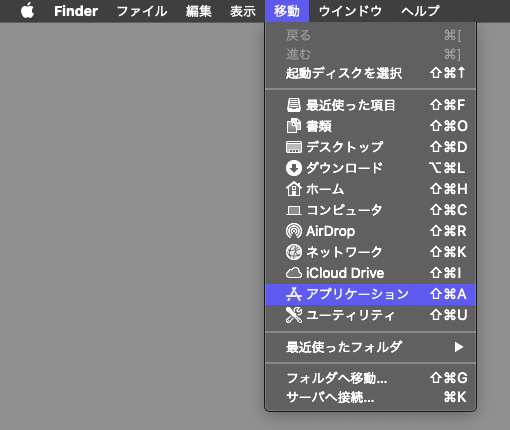Select AirDrop text label

pyautogui.click(x=331, y=231)
